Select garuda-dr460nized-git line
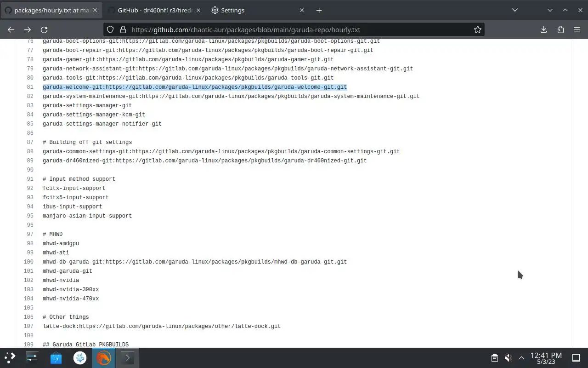The height and width of the screenshot is (368, 588). (x=205, y=161)
